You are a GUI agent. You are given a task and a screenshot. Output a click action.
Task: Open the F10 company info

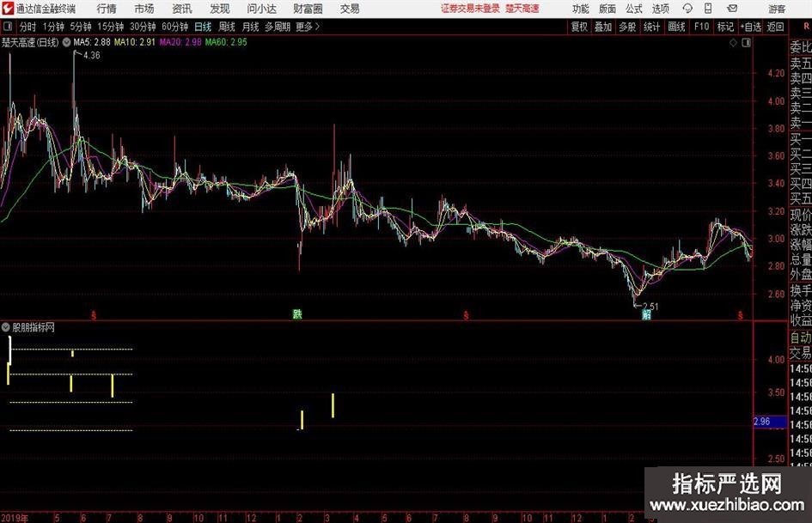[701, 27]
